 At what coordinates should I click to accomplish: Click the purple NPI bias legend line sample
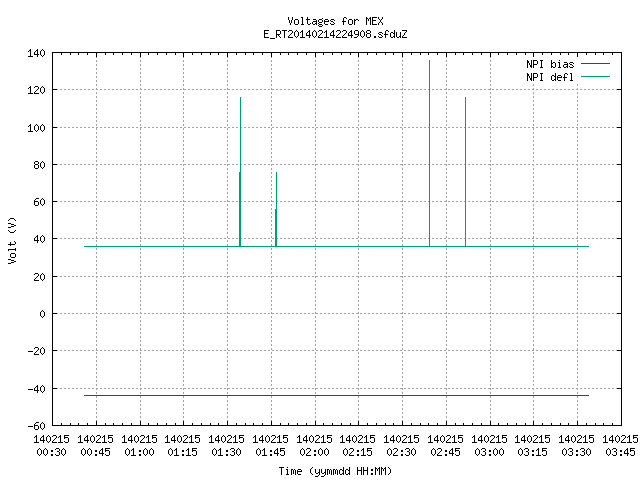595,64
